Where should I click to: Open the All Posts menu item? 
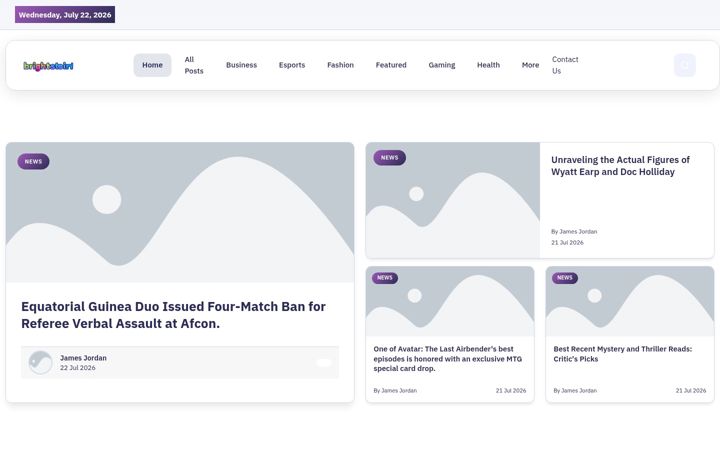click(x=194, y=65)
